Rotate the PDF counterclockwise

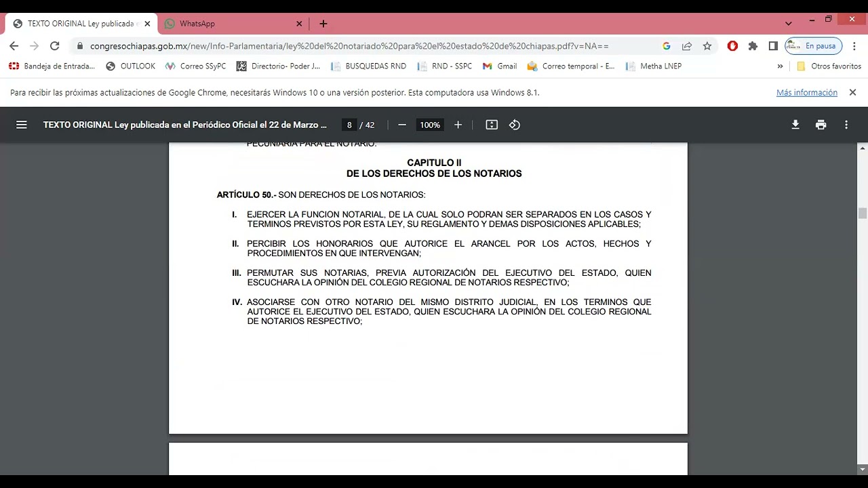(515, 125)
